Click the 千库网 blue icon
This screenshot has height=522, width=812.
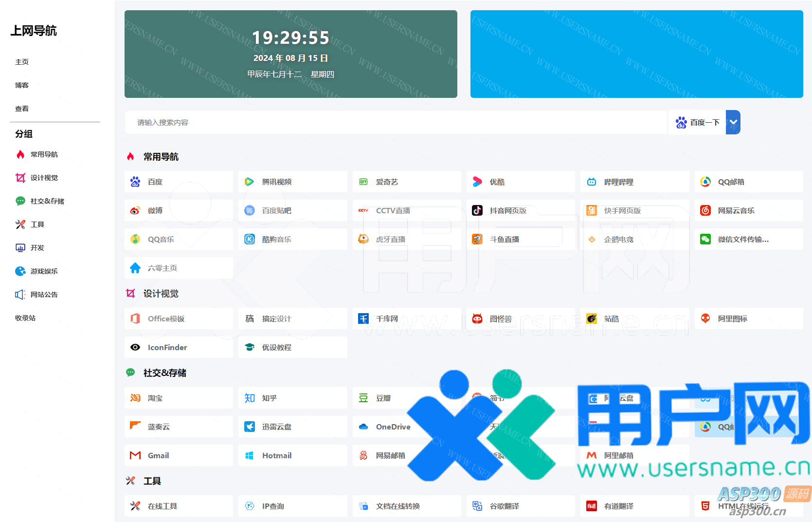363,318
